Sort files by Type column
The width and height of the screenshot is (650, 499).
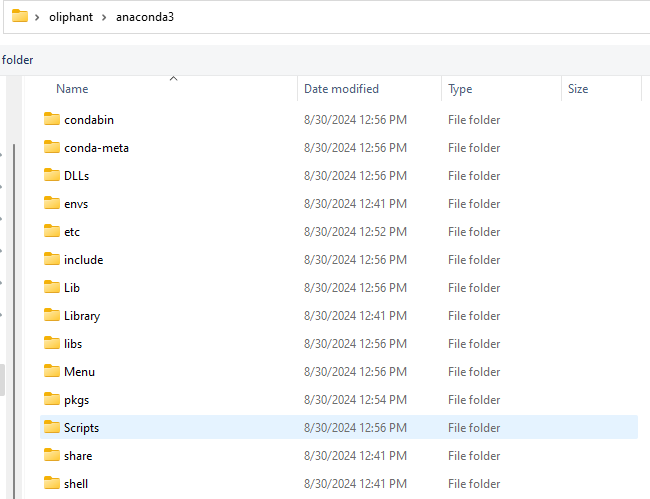[460, 89]
